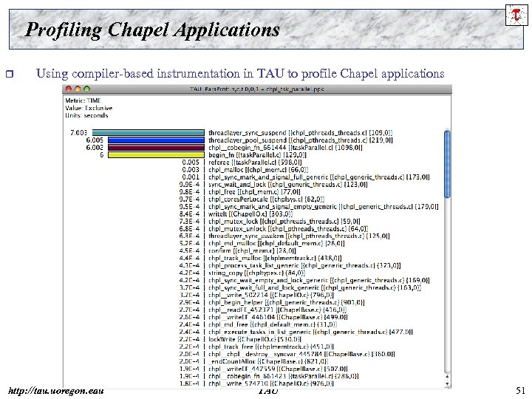Open the tau.uoregon.edu link in footer
The width and height of the screenshot is (532, 399).
[55, 391]
